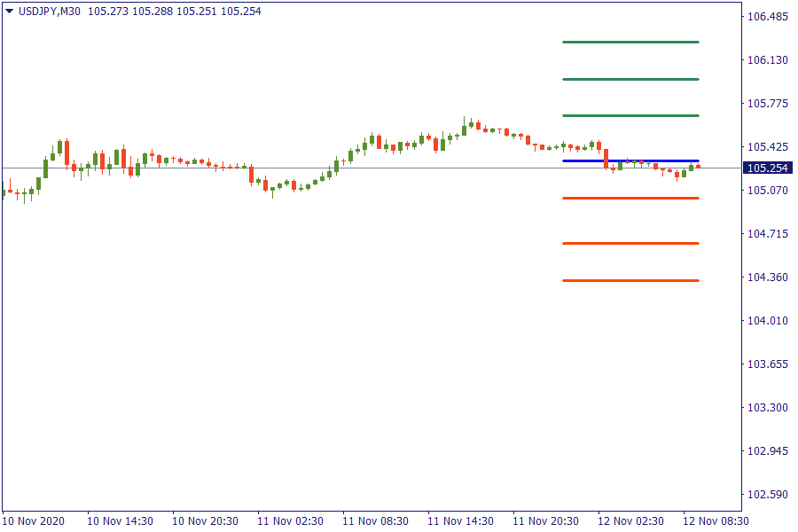The height and width of the screenshot is (532, 798).
Task: Click the 10 Nov 2020 time axis label
Action: (x=33, y=520)
